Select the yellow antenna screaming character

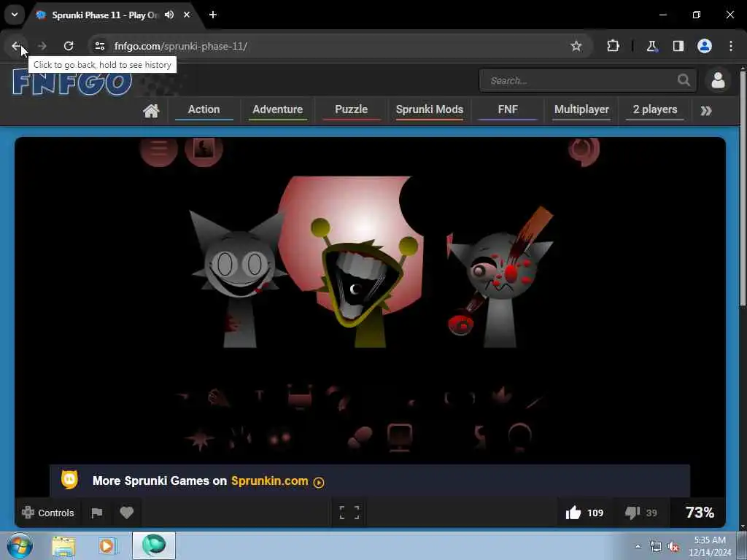pyautogui.click(x=365, y=284)
